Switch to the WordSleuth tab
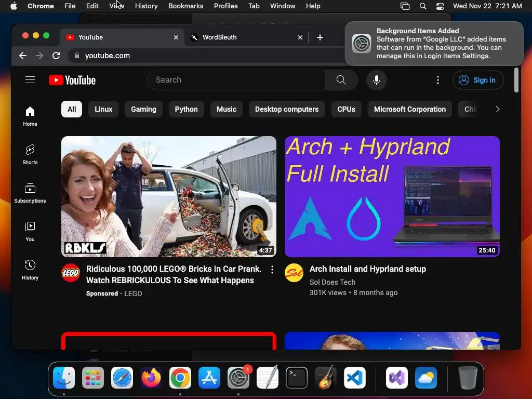Viewport: 532px width, 399px height. click(x=246, y=37)
